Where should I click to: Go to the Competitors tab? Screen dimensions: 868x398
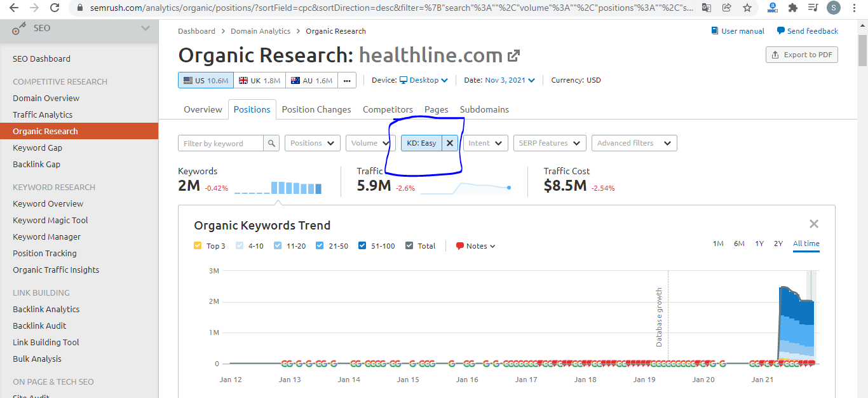click(388, 109)
